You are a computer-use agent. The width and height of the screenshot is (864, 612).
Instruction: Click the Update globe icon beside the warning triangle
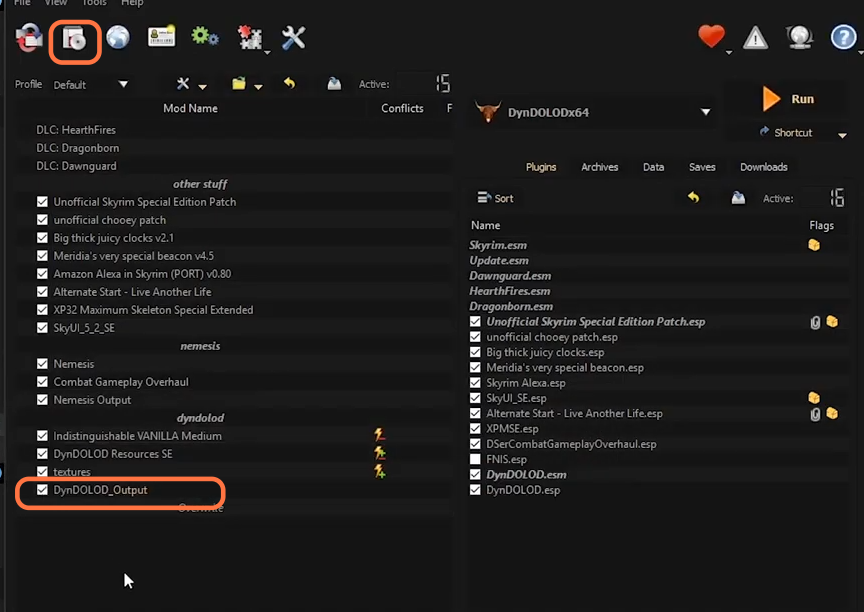800,37
